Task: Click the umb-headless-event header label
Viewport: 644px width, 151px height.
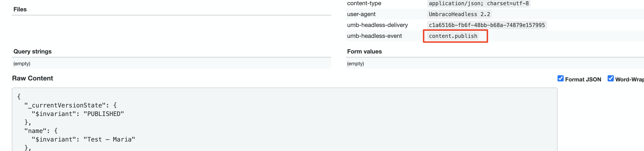Action: 374,36
